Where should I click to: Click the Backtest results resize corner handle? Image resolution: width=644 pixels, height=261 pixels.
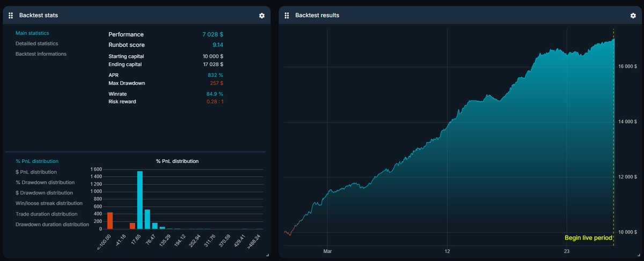point(638,255)
